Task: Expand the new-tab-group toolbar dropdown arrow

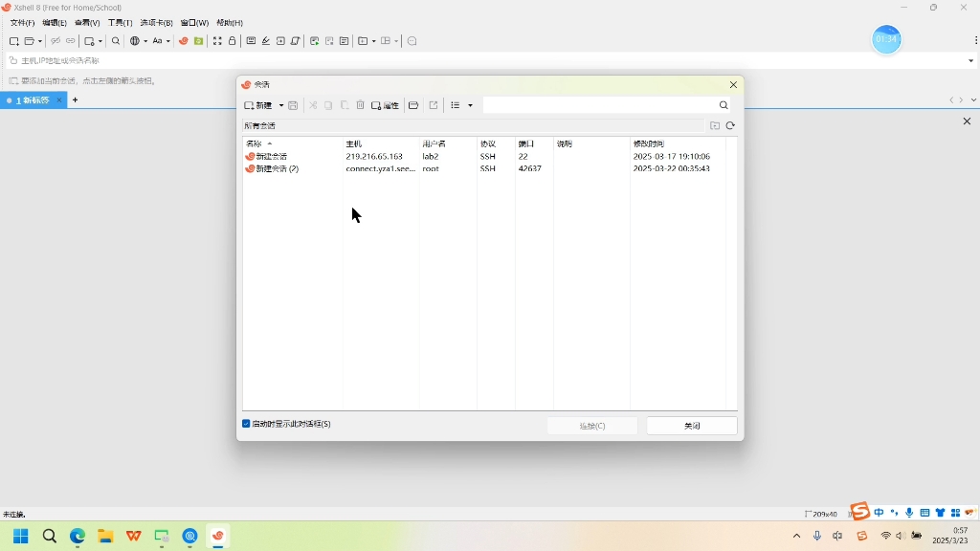Action: tap(374, 41)
